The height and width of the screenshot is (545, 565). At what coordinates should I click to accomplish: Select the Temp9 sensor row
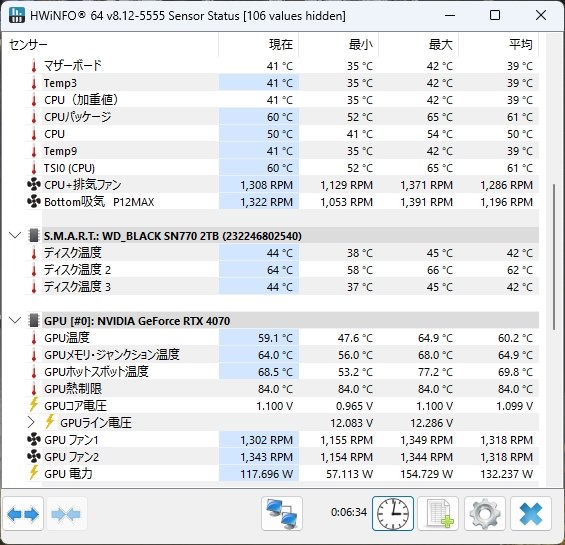(282, 151)
